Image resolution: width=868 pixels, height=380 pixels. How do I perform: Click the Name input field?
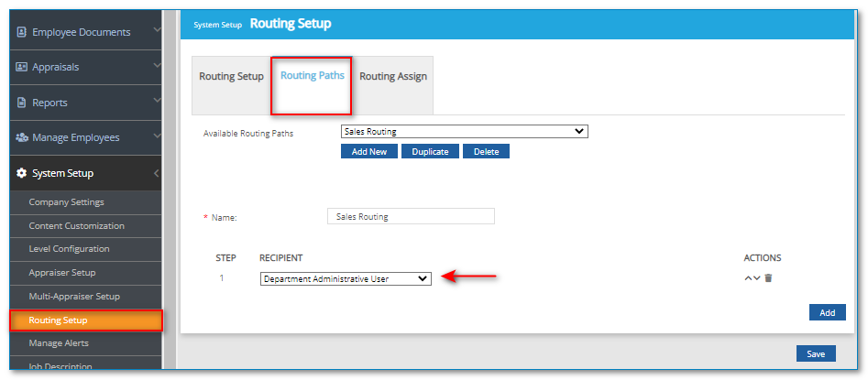click(410, 217)
